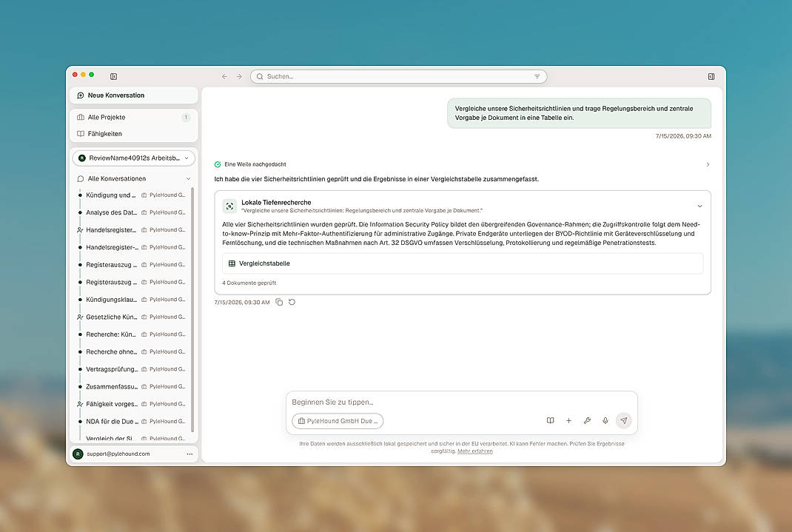This screenshot has height=532, width=792.
Task: Open account options three-dot menu
Action: pyautogui.click(x=189, y=454)
